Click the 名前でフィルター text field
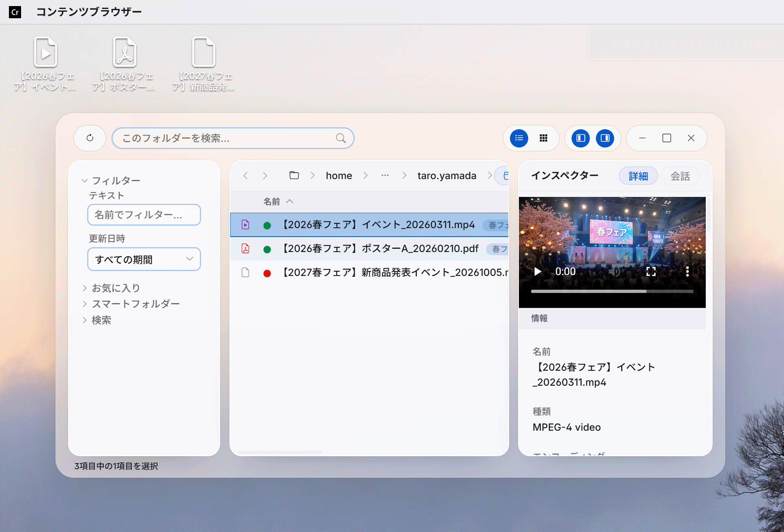The image size is (784, 532). (x=144, y=214)
